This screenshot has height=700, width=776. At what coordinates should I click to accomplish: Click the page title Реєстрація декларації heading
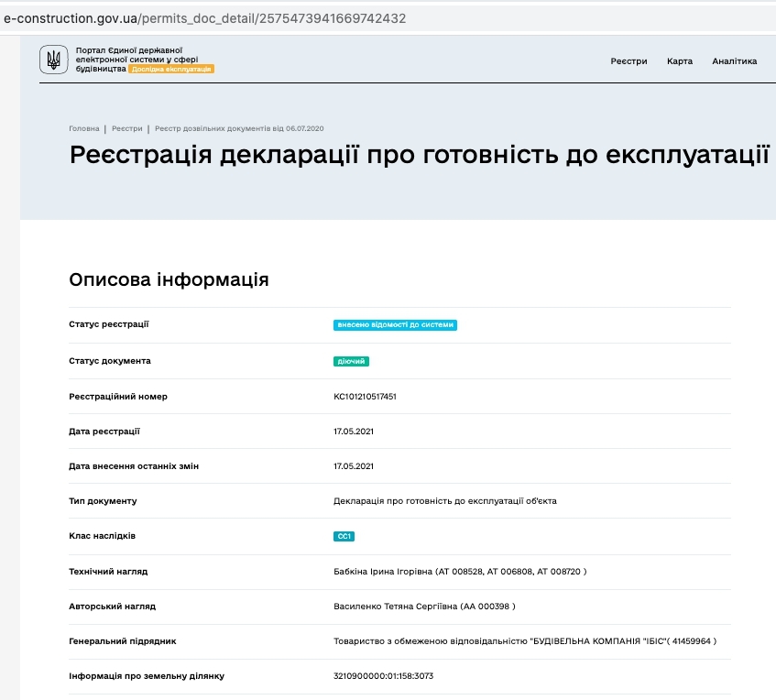coord(420,155)
